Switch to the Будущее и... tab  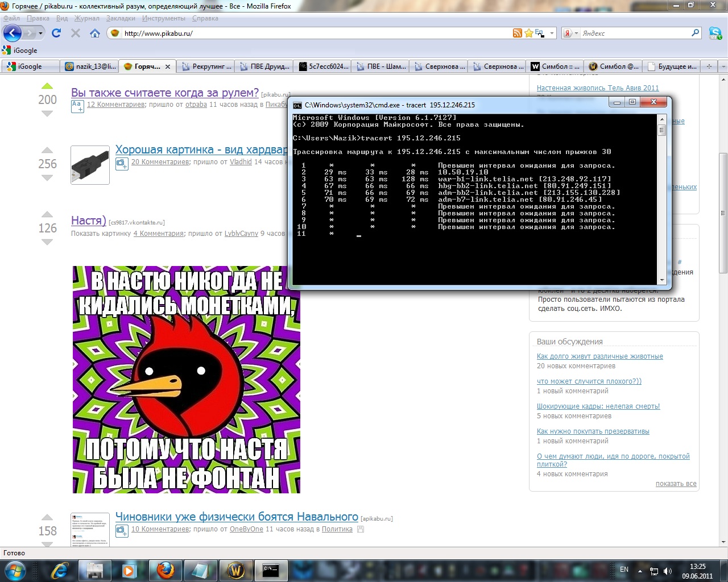[x=672, y=66]
